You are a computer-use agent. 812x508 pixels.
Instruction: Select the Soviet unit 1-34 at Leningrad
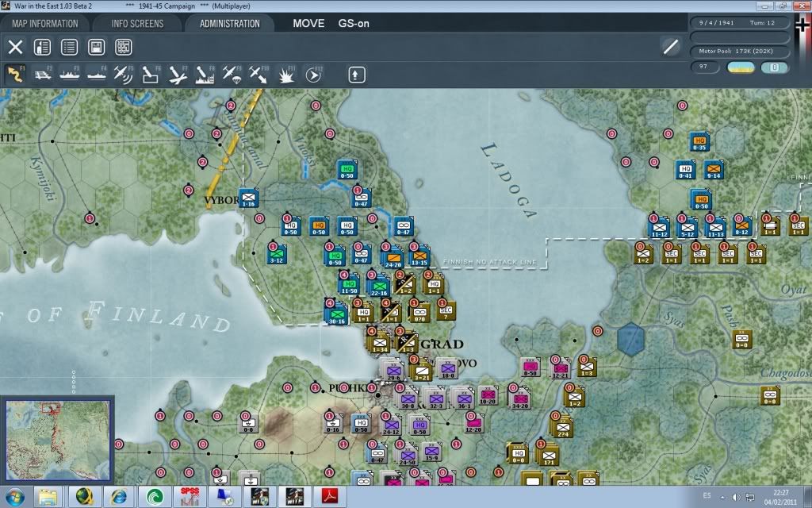(380, 342)
